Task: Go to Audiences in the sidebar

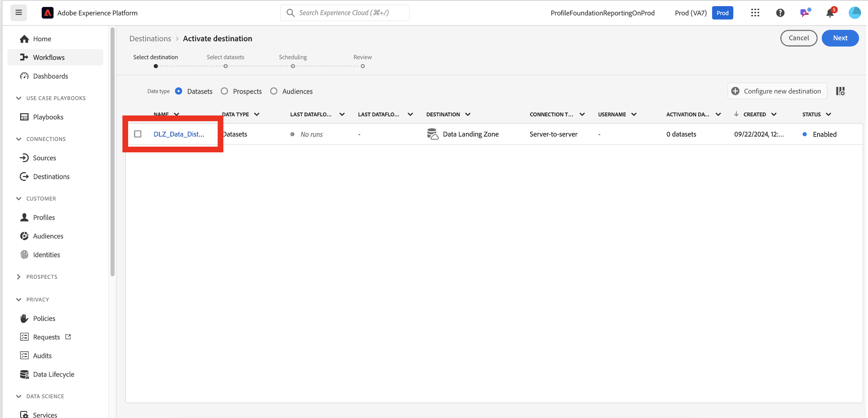Action: (x=48, y=236)
